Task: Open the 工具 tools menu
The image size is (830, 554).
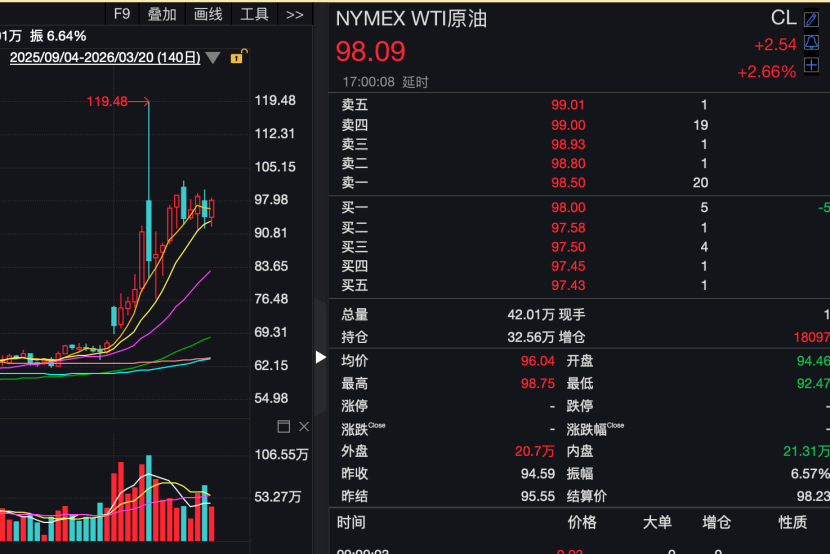Action: point(254,14)
